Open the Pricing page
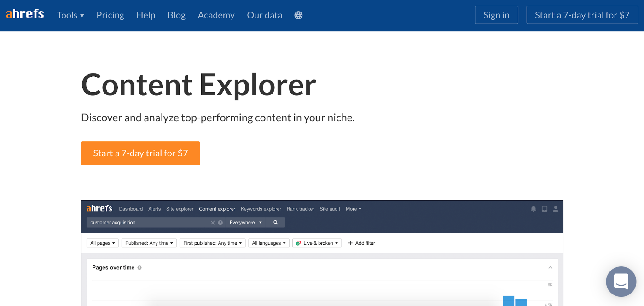The height and width of the screenshot is (306, 644). click(110, 15)
